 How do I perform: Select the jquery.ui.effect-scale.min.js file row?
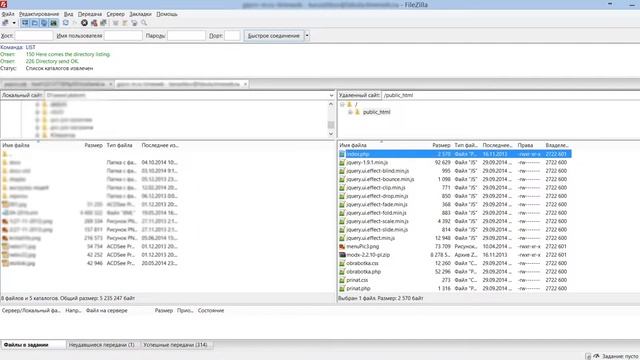click(455, 221)
